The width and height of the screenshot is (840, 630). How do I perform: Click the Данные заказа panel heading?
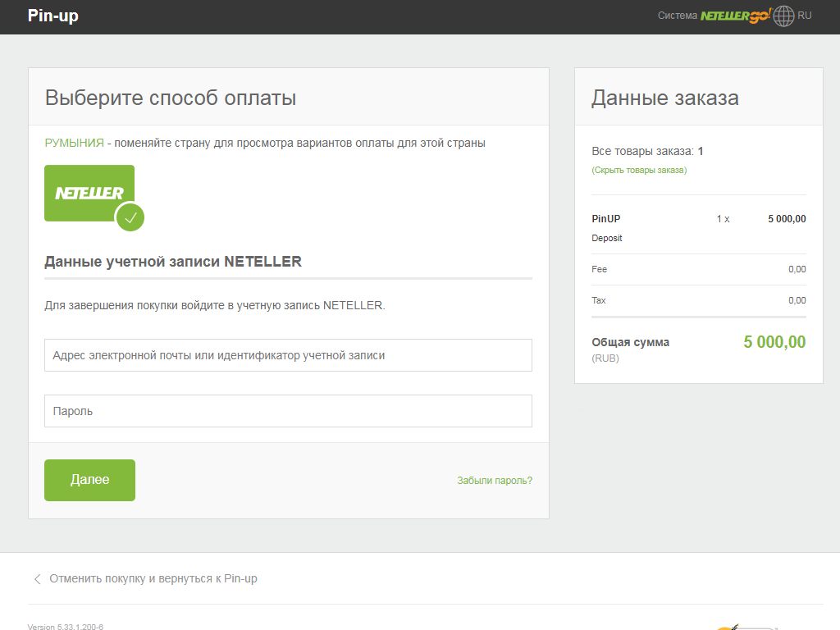pyautogui.click(x=664, y=98)
